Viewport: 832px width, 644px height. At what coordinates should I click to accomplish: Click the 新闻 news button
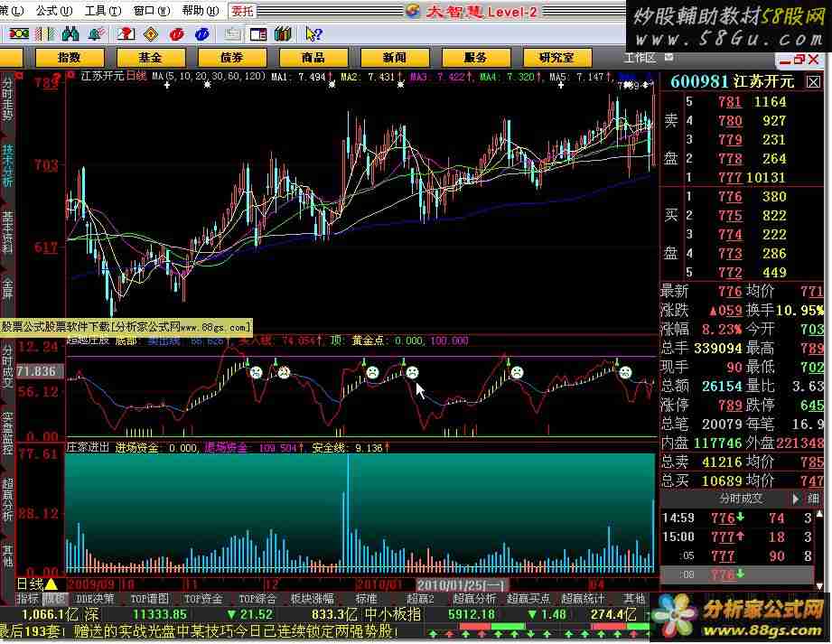coord(394,57)
